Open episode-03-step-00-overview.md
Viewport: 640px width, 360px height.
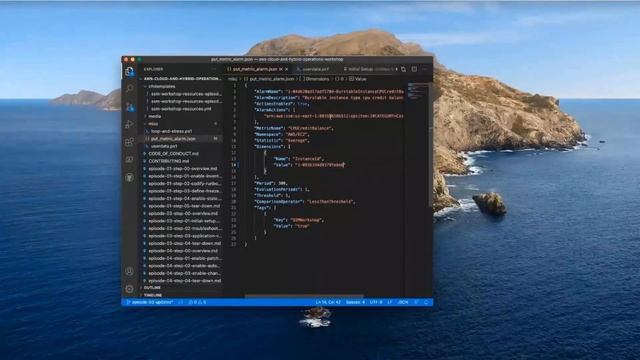pyautogui.click(x=183, y=213)
